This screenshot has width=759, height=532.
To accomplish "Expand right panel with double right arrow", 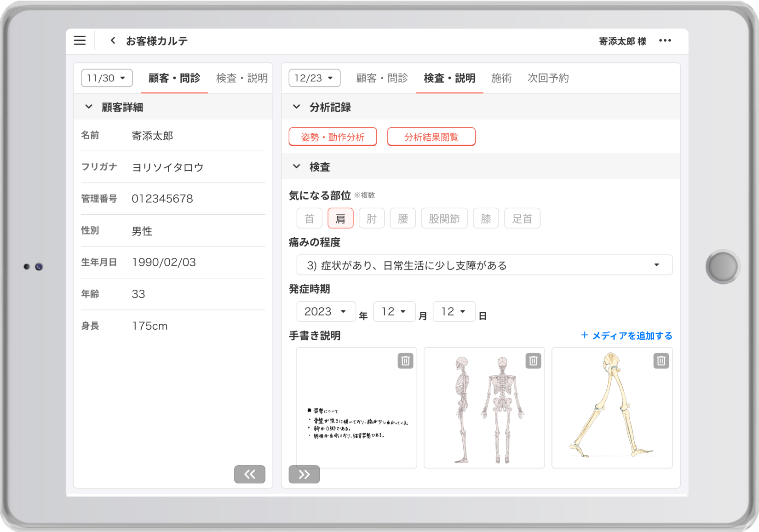I will [304, 474].
